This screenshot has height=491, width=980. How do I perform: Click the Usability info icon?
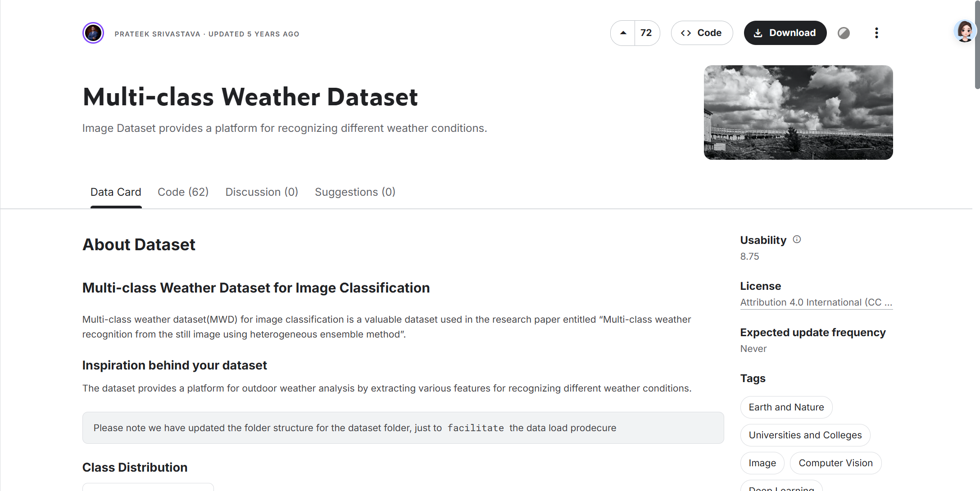(x=797, y=239)
